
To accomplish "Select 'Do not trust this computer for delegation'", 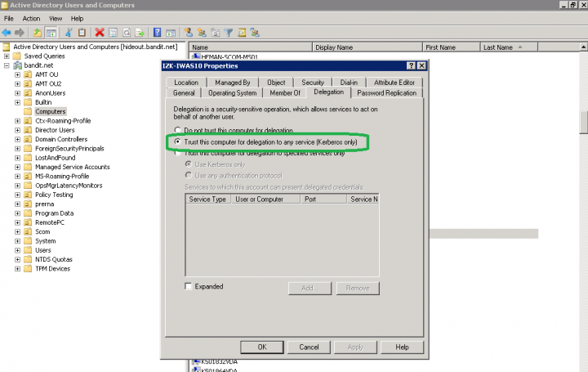I will pos(178,130).
